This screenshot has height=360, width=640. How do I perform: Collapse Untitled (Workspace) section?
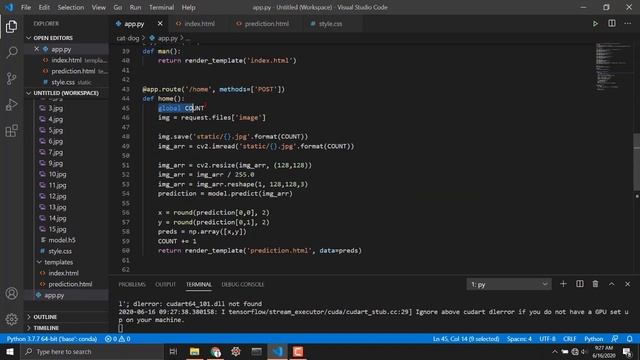67,93
